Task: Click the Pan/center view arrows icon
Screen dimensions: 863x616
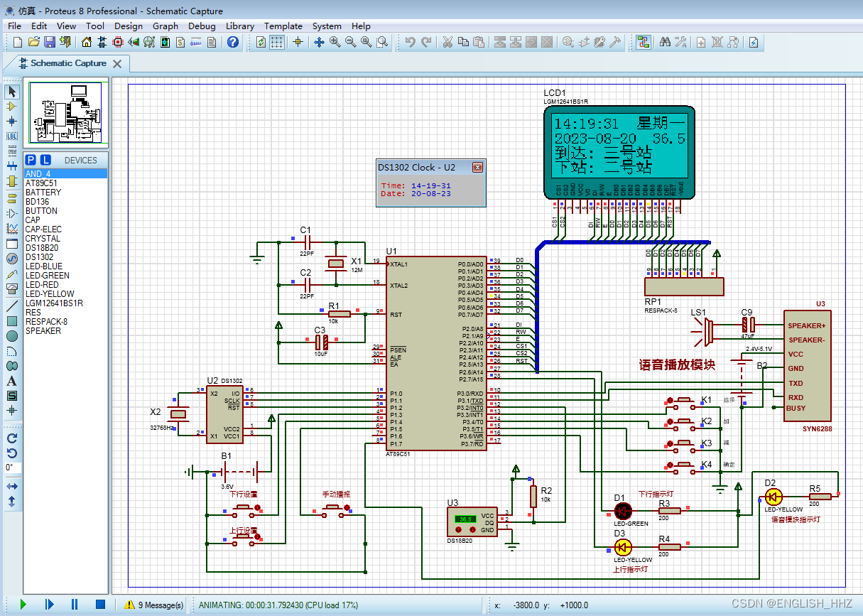Action: (x=319, y=43)
